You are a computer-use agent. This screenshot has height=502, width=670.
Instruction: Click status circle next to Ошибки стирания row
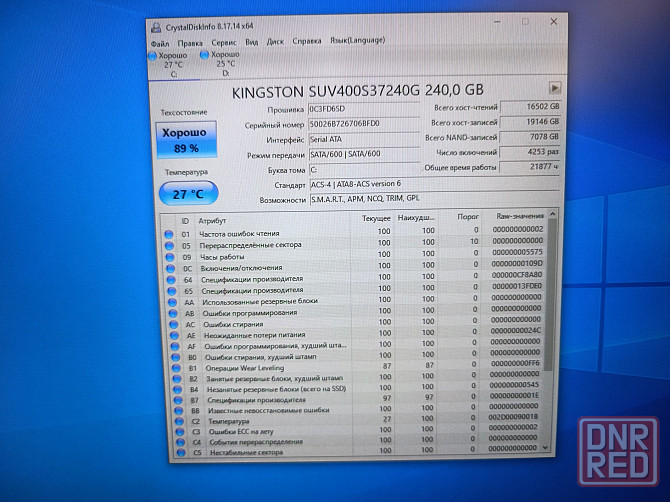pyautogui.click(x=169, y=323)
